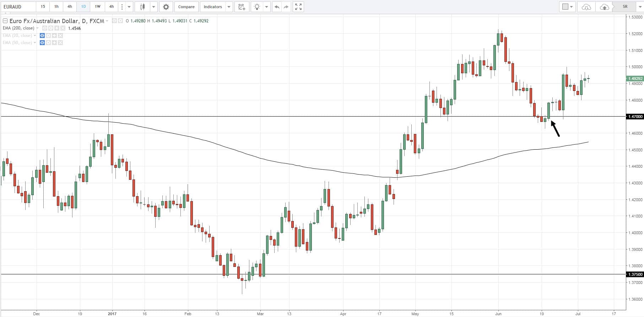Click the 1.52000 price axis label
The height and width of the screenshot is (317, 644).
point(635,34)
